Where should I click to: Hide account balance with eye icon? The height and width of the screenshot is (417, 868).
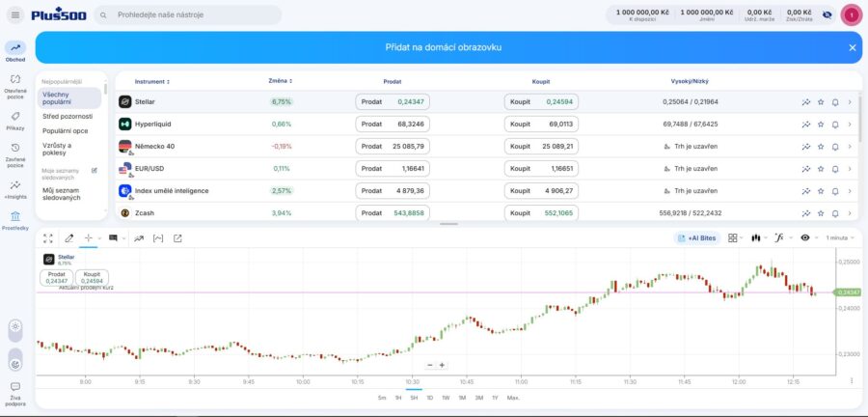[x=827, y=14]
